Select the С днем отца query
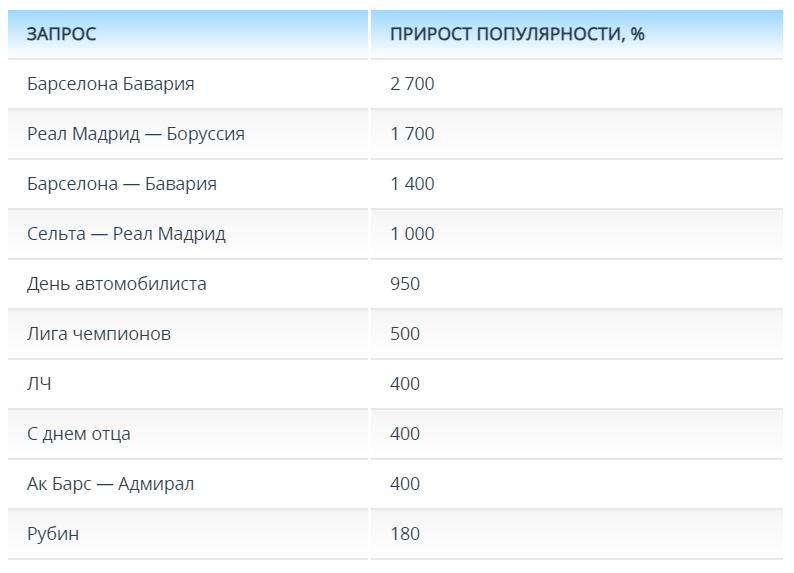 pos(78,434)
